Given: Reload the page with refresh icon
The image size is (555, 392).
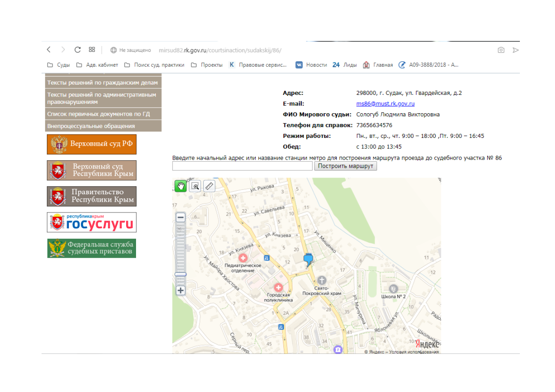Looking at the screenshot, I should [78, 50].
